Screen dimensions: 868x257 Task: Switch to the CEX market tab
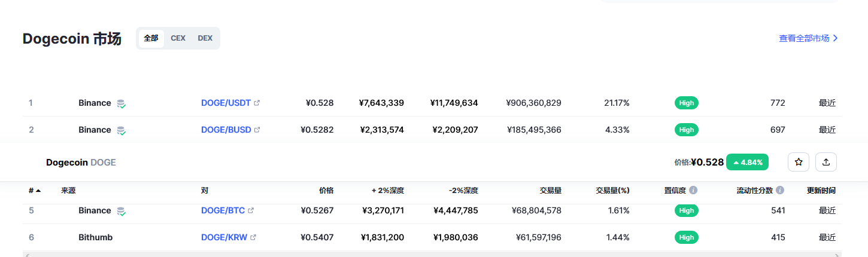[178, 38]
